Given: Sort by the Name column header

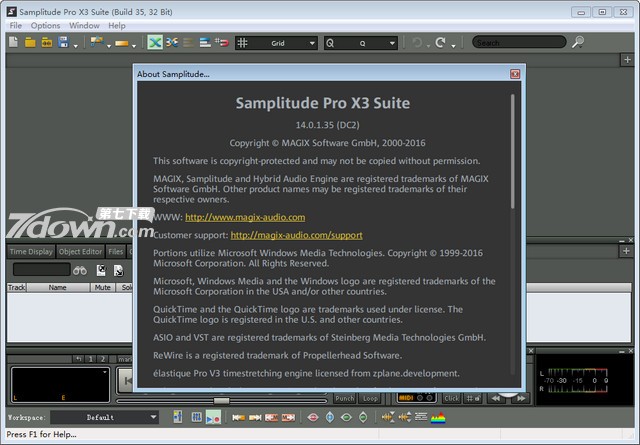Looking at the screenshot, I should click(x=58, y=287).
